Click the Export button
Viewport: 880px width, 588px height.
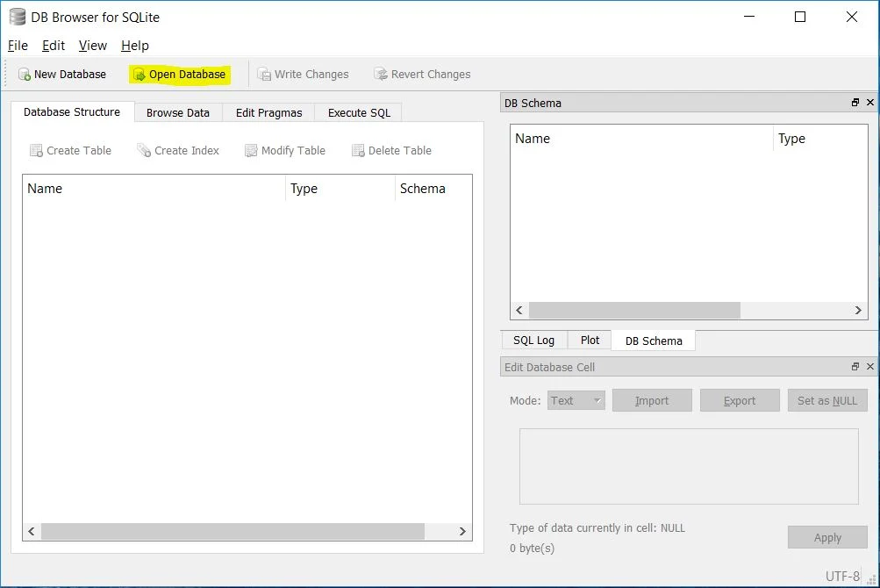click(x=740, y=400)
